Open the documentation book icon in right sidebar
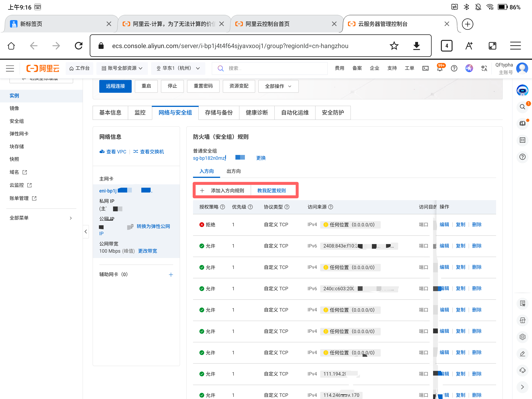Image resolution: width=532 pixels, height=399 pixels. (x=522, y=123)
